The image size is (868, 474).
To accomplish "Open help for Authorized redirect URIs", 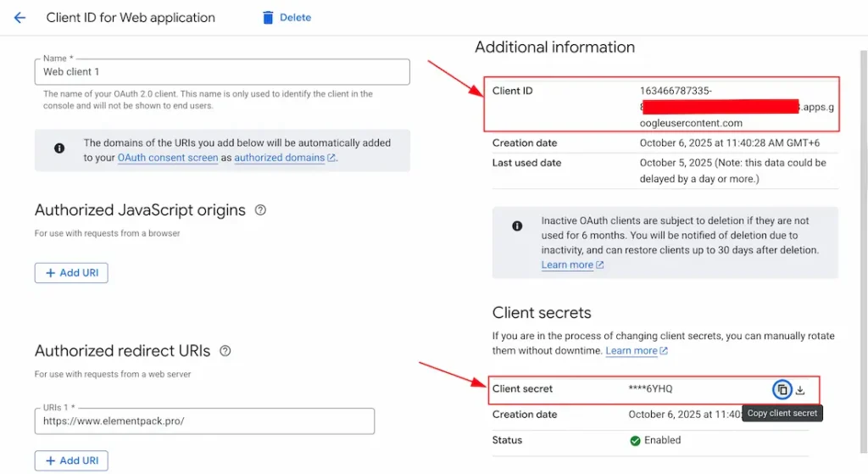I will click(x=225, y=351).
